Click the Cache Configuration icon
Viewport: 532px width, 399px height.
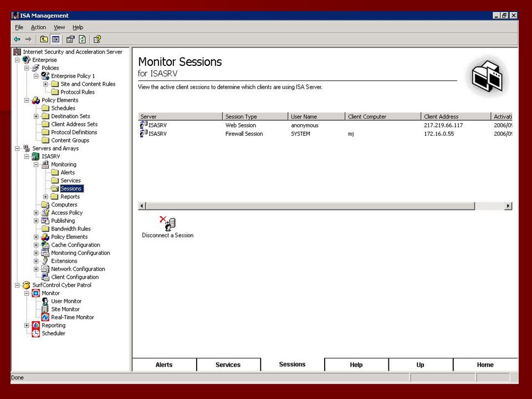pos(45,245)
